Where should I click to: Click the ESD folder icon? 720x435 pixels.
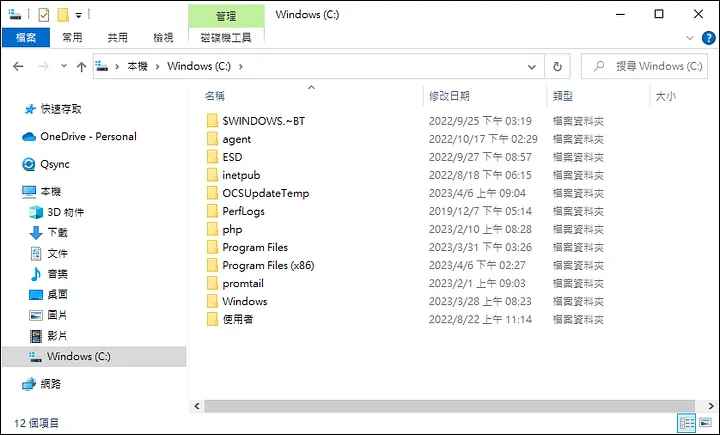click(x=212, y=157)
